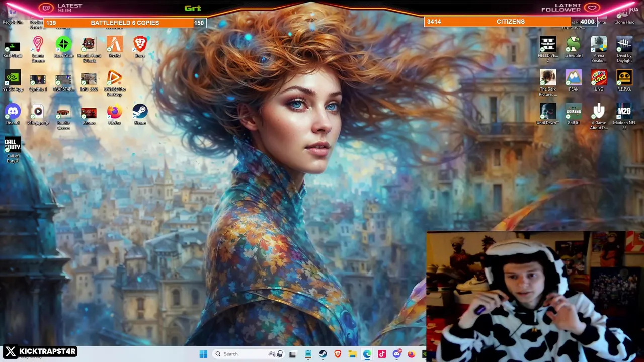Image resolution: width=644 pixels, height=362 pixels.
Task: Open the Until Dawn game icon
Action: (548, 115)
